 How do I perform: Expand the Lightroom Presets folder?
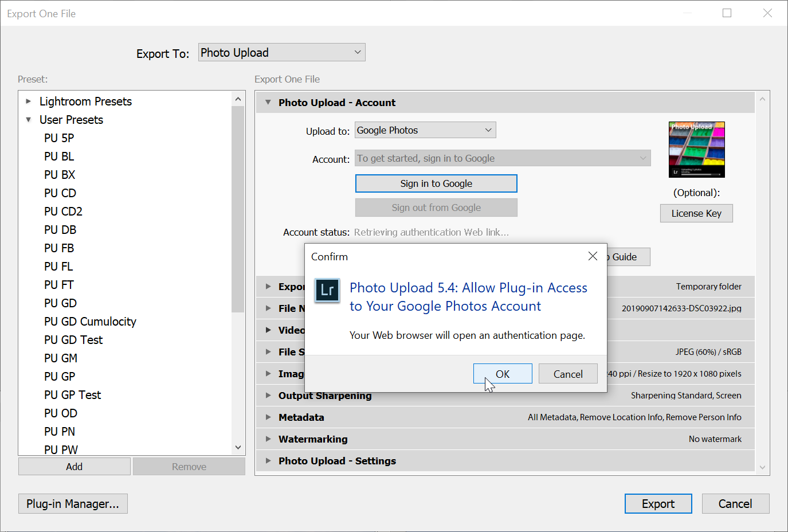29,101
